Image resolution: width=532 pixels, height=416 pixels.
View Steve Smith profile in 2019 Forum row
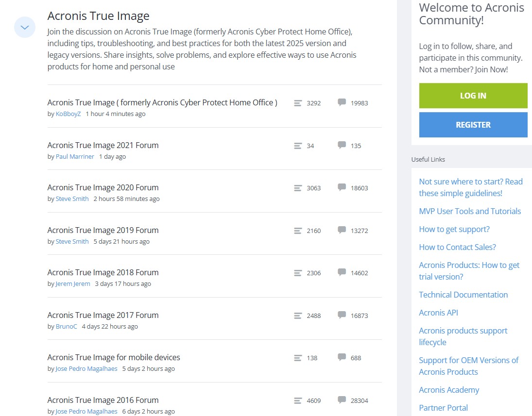pos(72,241)
